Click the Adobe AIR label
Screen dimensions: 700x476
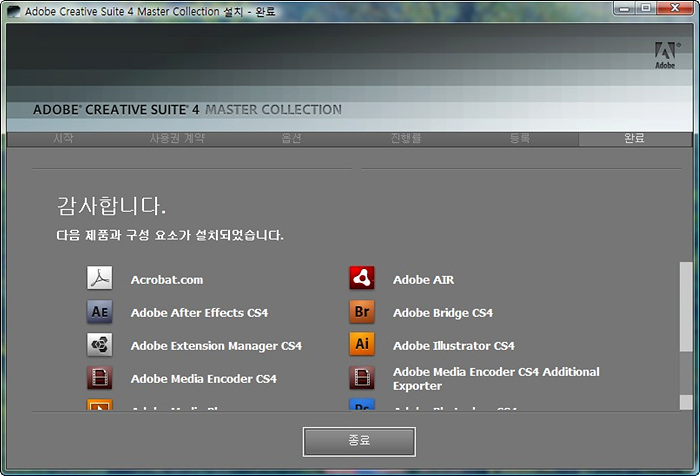tap(423, 280)
